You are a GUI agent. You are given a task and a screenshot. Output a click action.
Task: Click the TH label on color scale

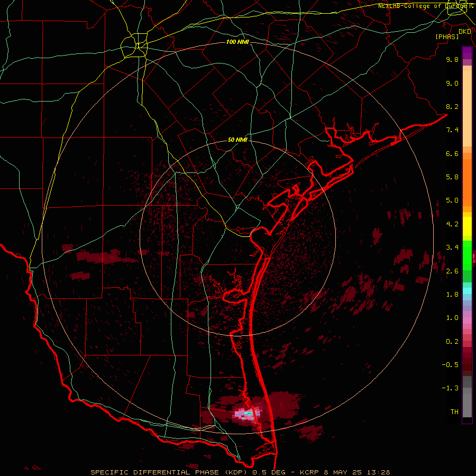tap(454, 412)
